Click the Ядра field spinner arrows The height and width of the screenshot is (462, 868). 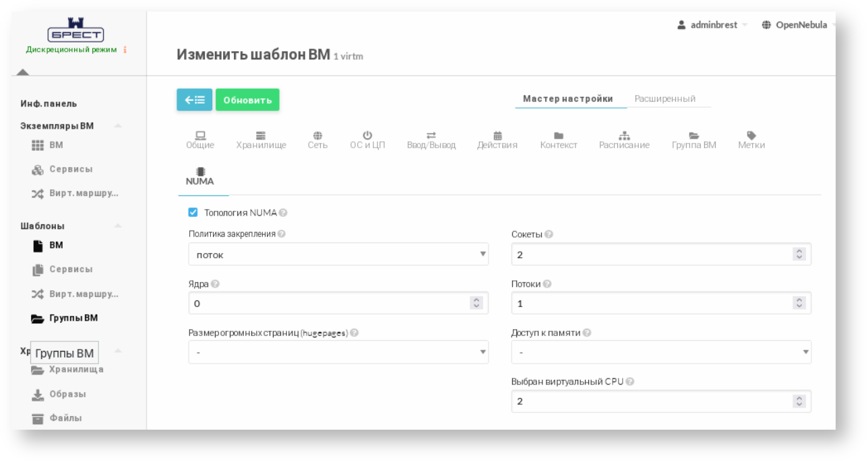point(476,303)
